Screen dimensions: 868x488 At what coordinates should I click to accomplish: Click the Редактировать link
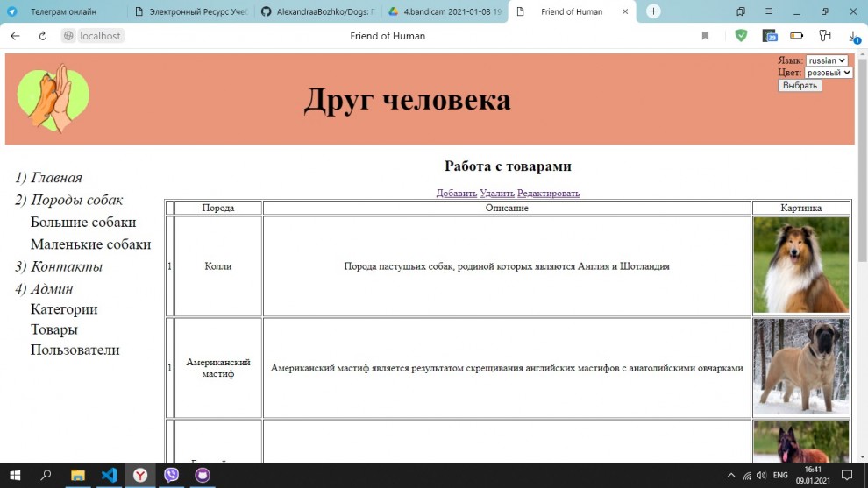548,193
